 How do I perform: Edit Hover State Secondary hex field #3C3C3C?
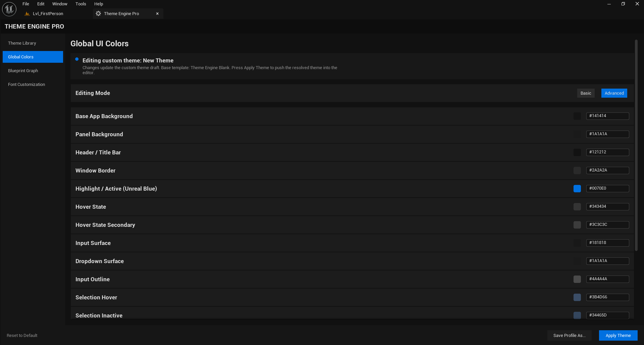click(607, 225)
